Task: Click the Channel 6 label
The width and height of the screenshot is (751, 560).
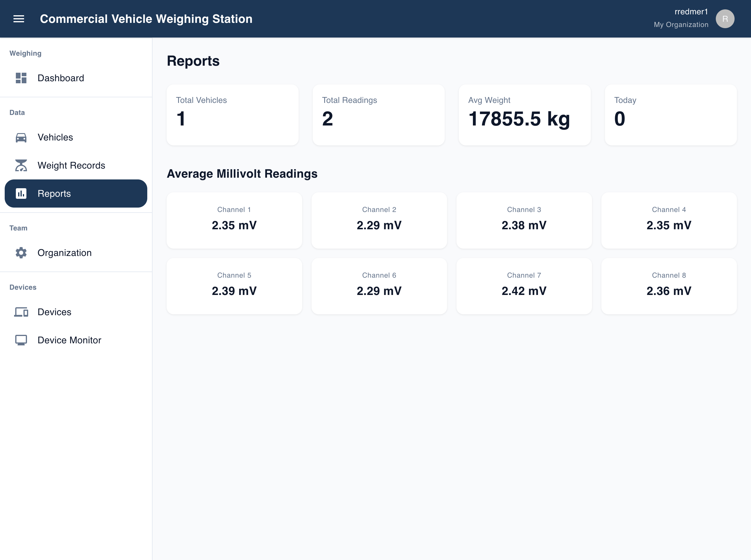Action: coord(379,275)
